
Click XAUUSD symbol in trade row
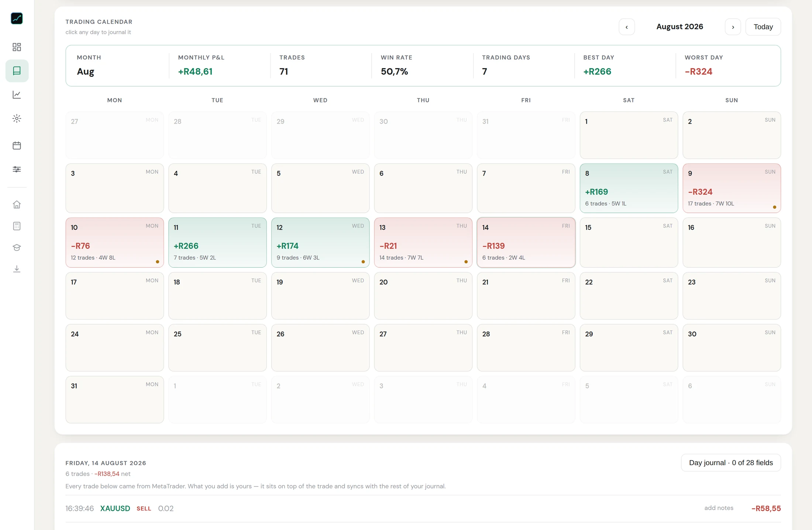pos(115,508)
